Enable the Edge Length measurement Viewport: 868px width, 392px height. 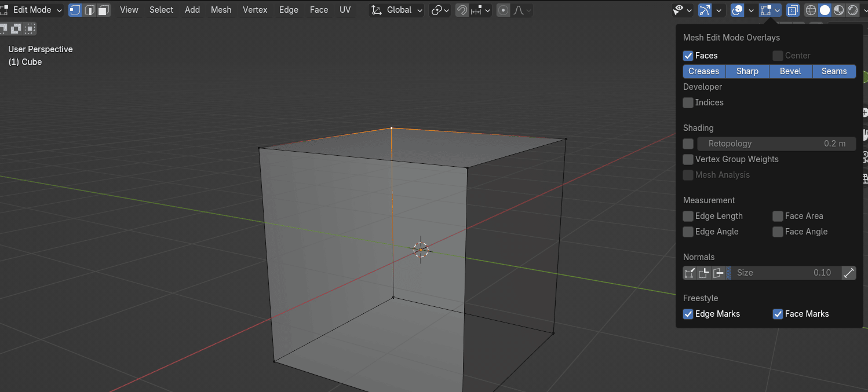688,216
